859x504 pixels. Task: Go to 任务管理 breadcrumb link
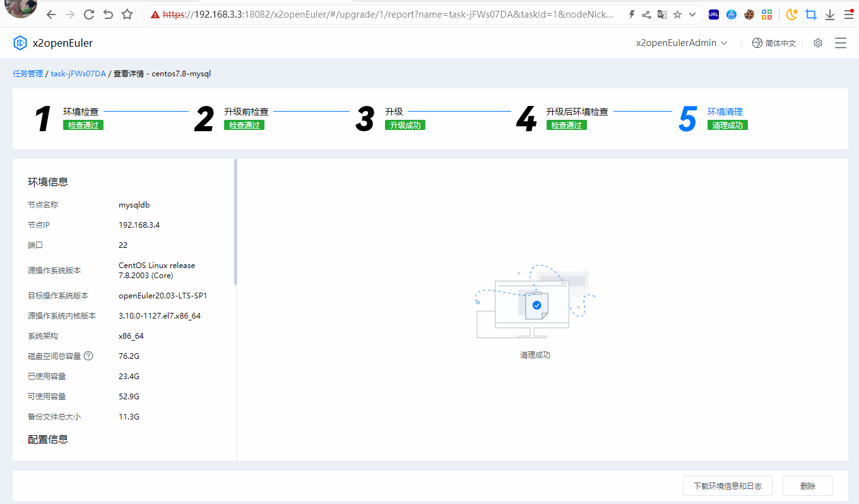tap(28, 74)
